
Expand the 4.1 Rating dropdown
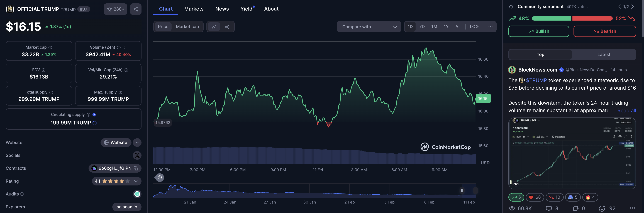(116, 181)
